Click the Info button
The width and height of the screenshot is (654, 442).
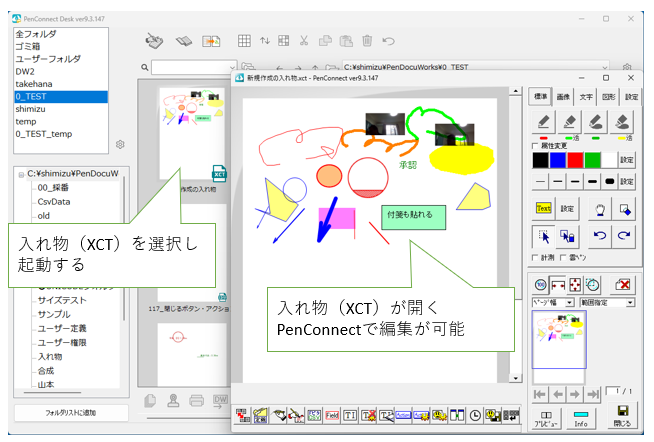(x=581, y=417)
